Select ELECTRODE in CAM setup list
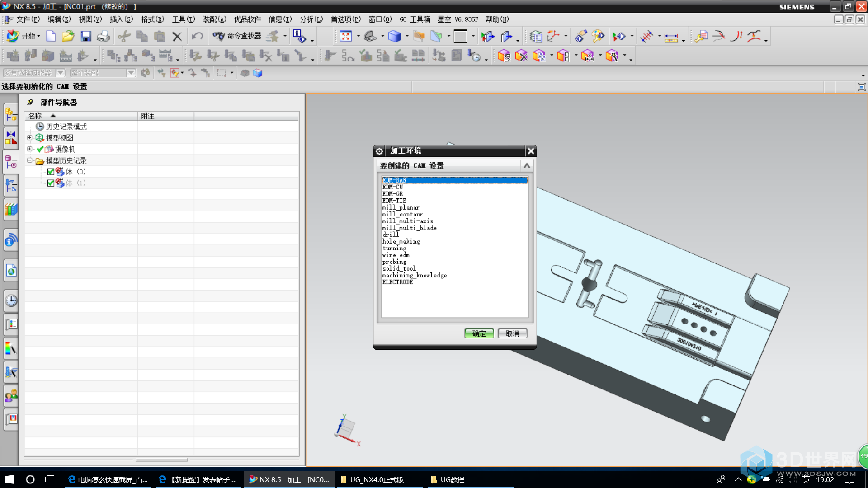The width and height of the screenshot is (868, 488). point(454,282)
